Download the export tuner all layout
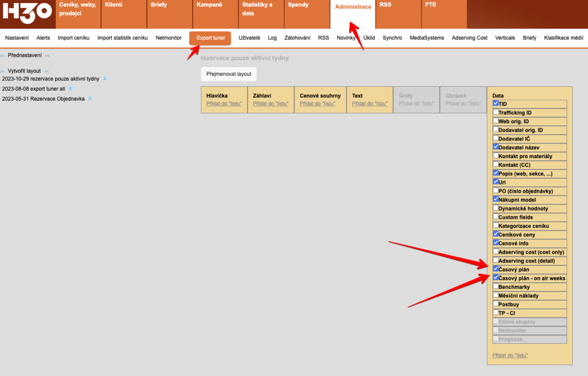This screenshot has width=588, height=376. pyautogui.click(x=70, y=89)
